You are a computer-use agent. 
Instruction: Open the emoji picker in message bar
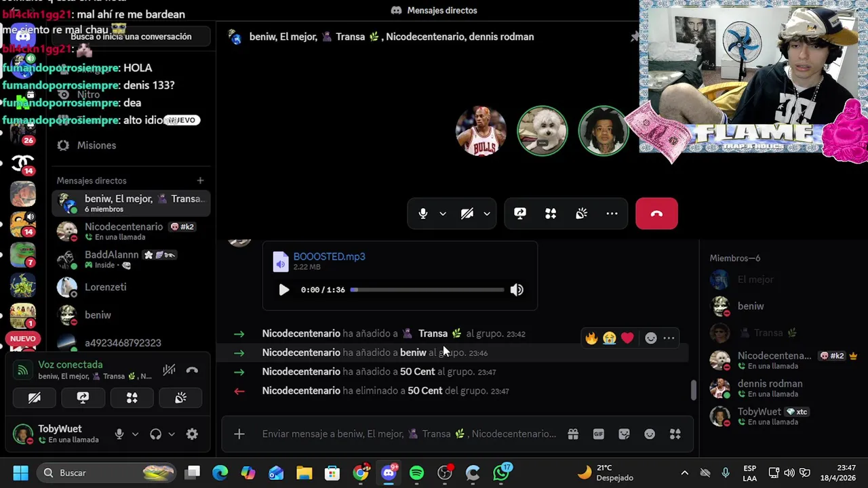point(650,434)
